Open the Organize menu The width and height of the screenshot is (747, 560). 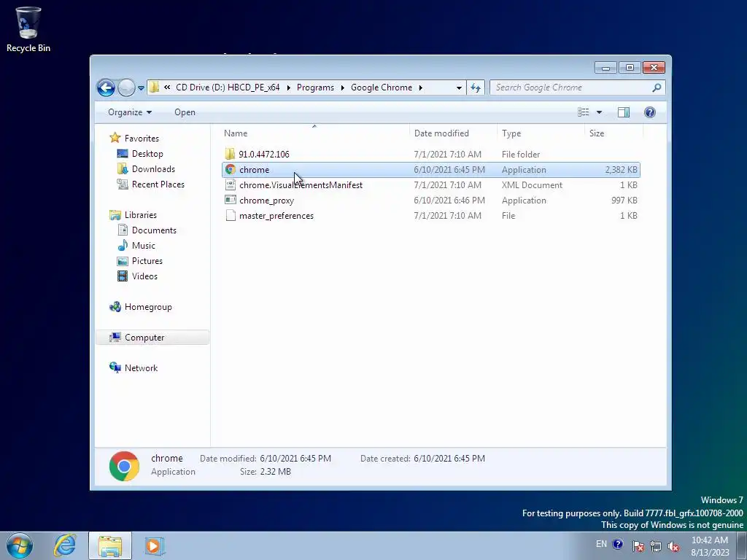(130, 112)
